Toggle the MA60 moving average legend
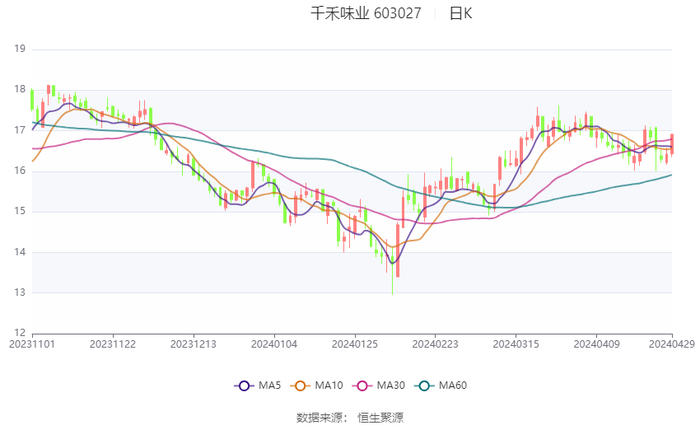This screenshot has height=426, width=700. (441, 385)
